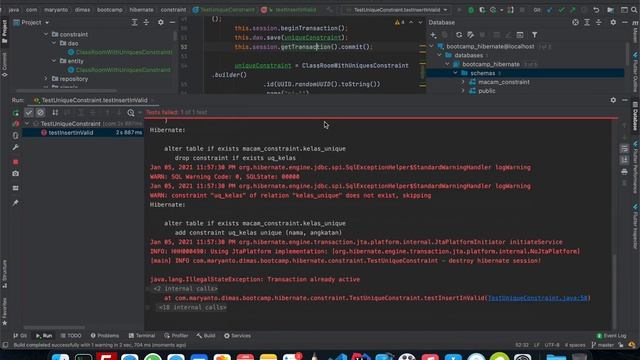The image size is (640, 360).
Task: Collapse the dao folder
Action: [x=54, y=43]
